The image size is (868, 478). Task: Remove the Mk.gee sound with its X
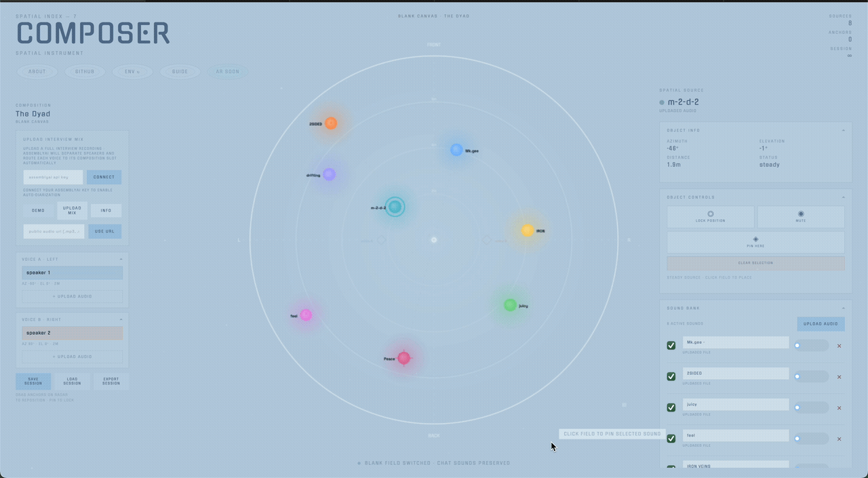click(x=839, y=346)
